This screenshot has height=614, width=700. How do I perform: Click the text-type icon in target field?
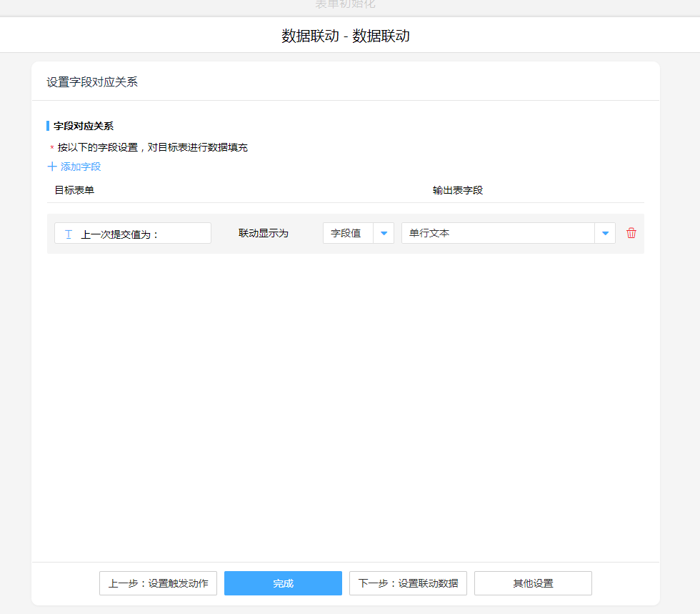(x=69, y=234)
